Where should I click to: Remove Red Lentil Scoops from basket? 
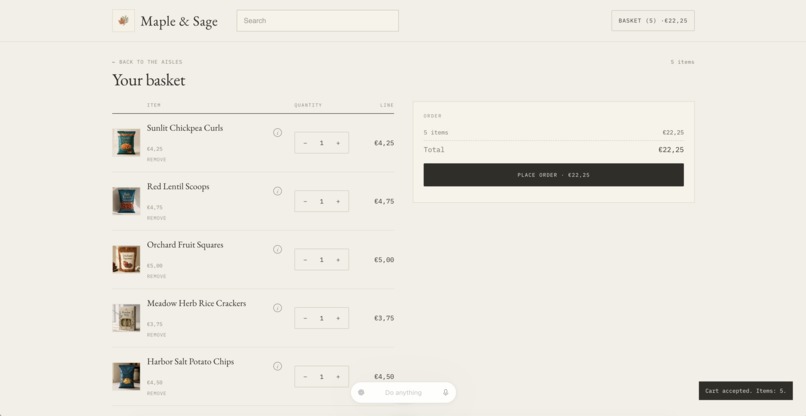click(156, 218)
